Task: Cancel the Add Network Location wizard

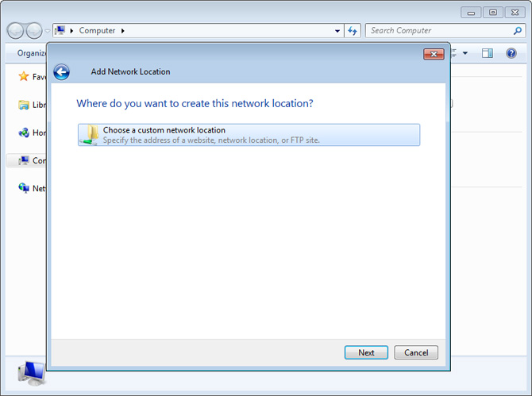Action: coord(416,352)
